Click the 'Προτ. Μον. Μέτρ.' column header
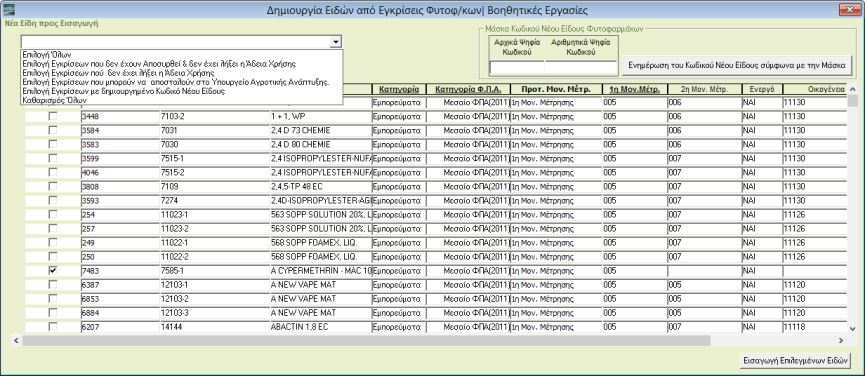The image size is (865, 376). (x=556, y=89)
